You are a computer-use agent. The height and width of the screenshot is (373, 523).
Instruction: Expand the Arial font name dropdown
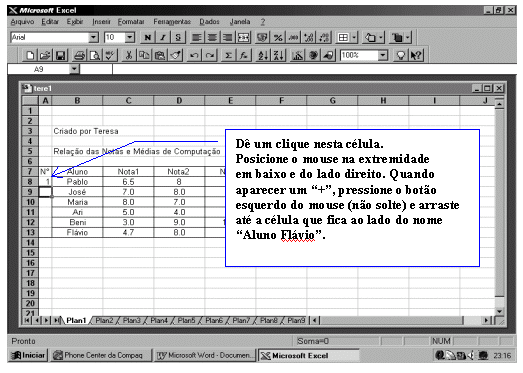(94, 37)
